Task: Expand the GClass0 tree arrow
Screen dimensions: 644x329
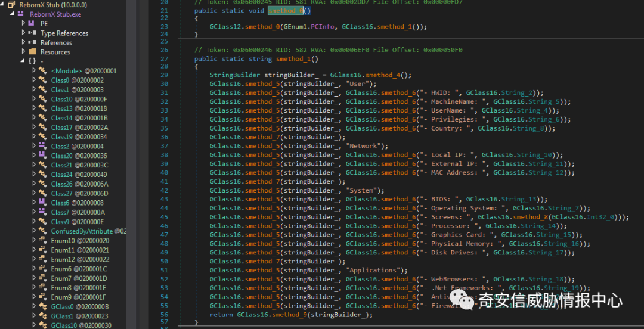Action: click(34, 306)
